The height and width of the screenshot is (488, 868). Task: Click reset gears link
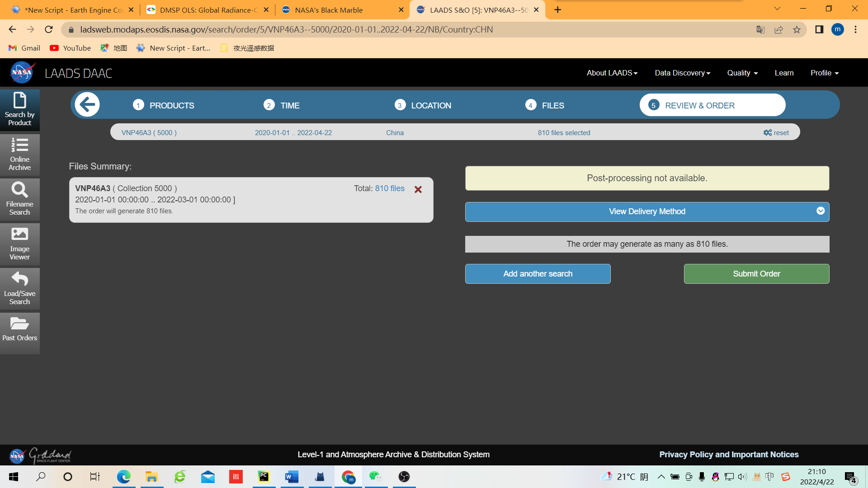776,132
